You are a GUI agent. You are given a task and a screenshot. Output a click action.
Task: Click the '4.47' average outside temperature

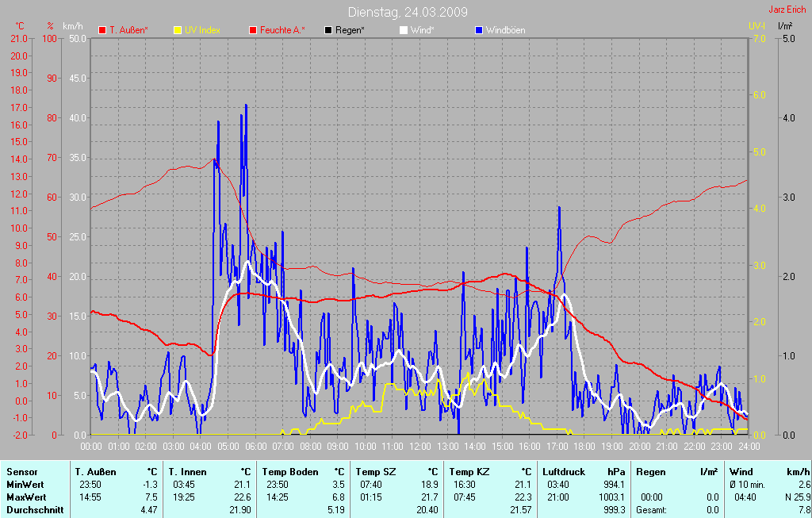pos(149,510)
